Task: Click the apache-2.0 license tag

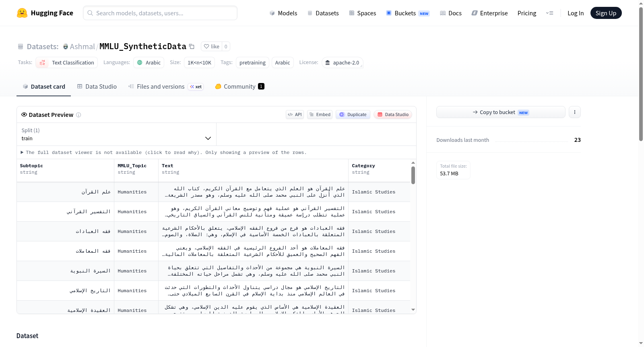Action: [343, 62]
